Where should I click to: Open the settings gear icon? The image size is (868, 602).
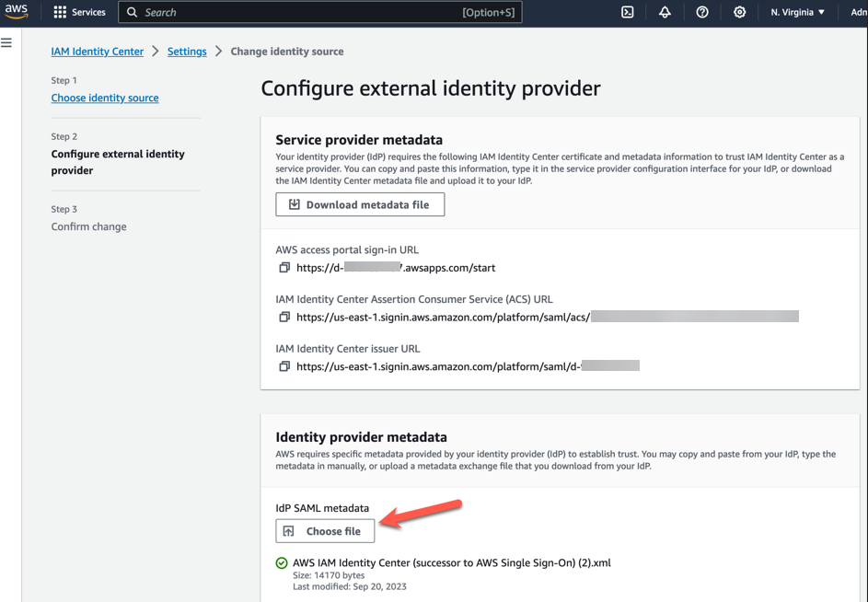[x=737, y=12]
